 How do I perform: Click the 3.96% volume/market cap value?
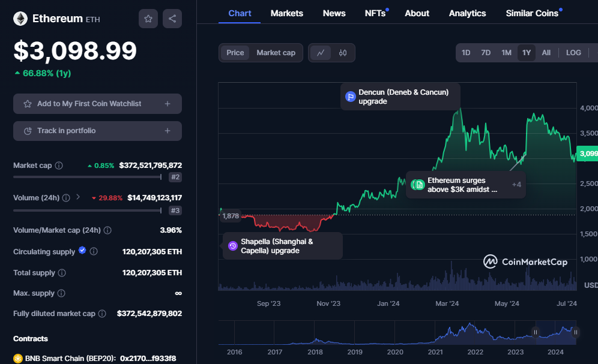tap(171, 230)
